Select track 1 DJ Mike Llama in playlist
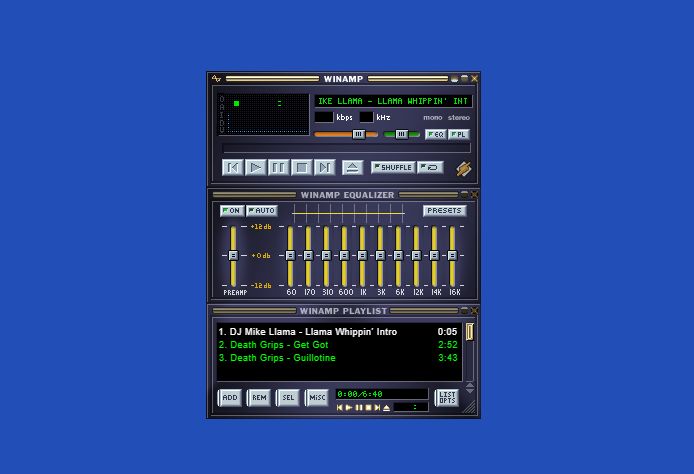 pos(339,332)
